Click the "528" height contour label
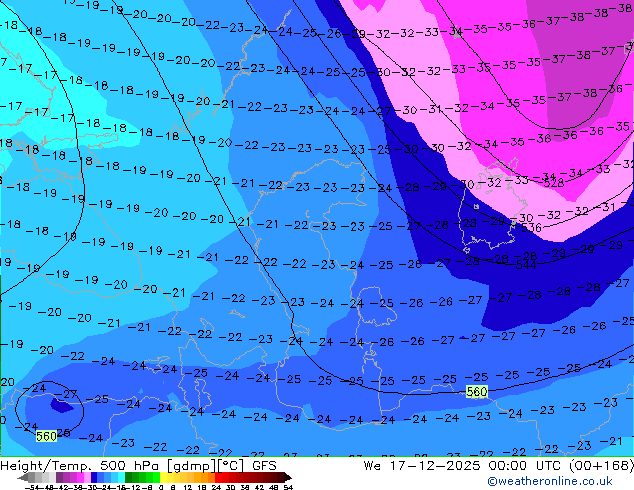634x490 pixels. [554, 183]
